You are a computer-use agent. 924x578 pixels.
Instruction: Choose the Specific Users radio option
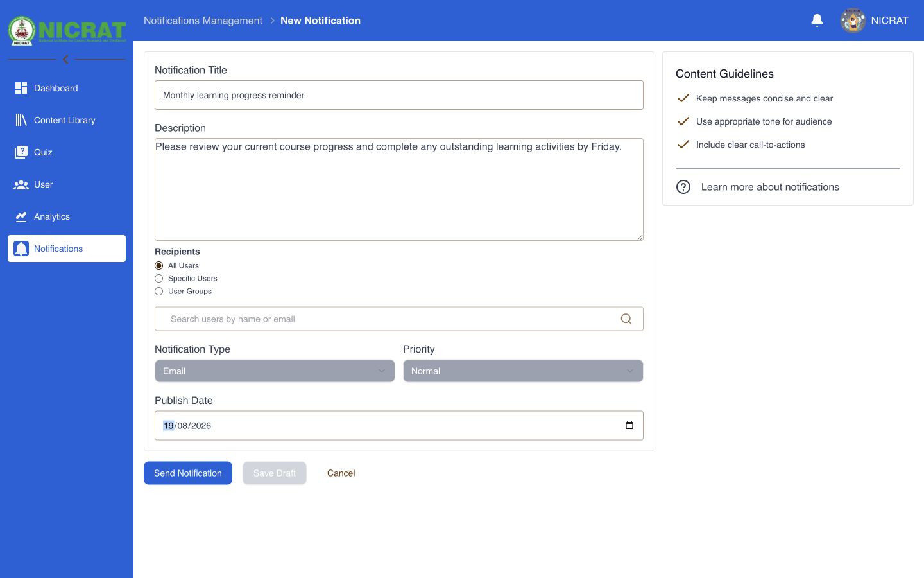tap(159, 279)
